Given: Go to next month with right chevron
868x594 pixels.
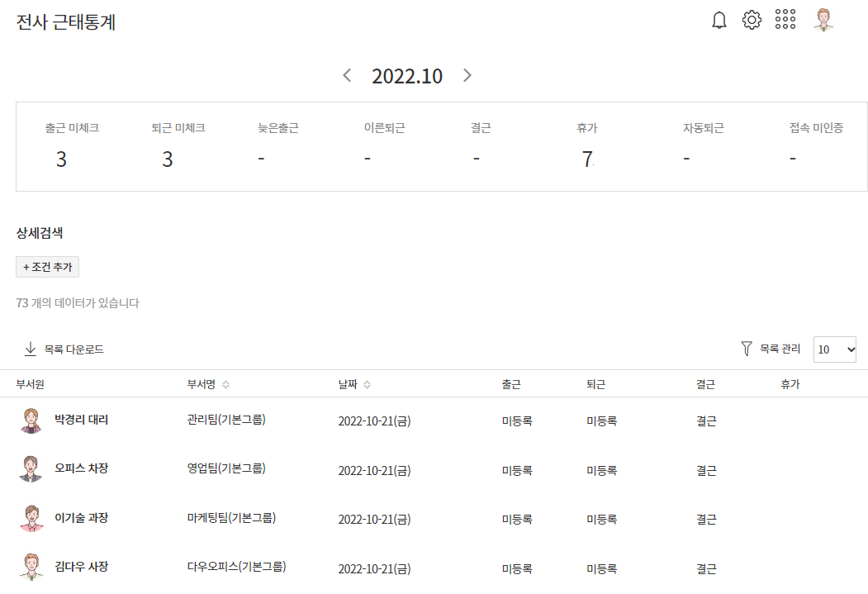Looking at the screenshot, I should [x=467, y=76].
